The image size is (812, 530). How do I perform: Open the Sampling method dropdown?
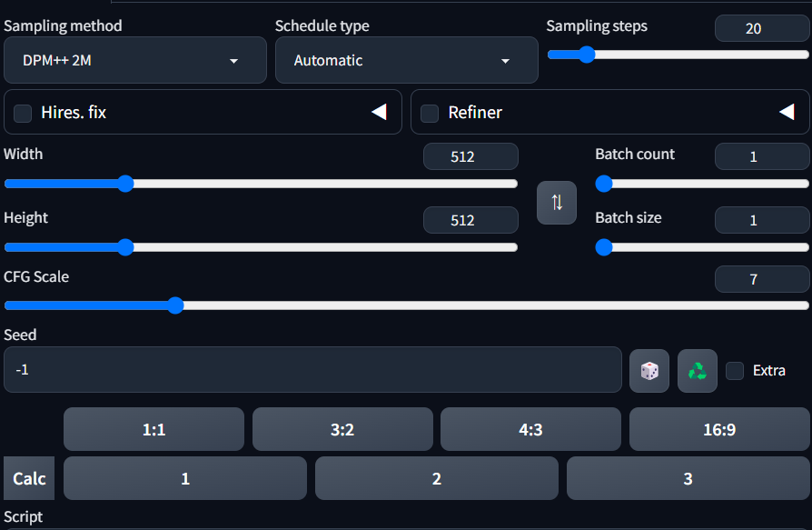click(x=135, y=60)
